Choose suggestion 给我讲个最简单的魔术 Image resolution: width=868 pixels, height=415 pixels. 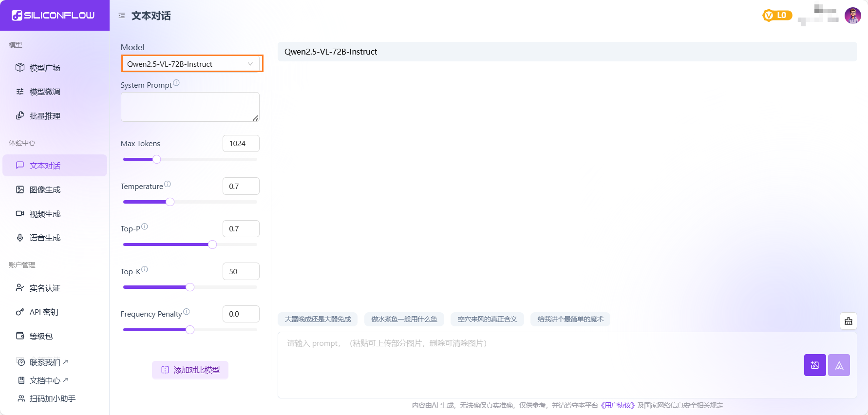click(x=570, y=319)
